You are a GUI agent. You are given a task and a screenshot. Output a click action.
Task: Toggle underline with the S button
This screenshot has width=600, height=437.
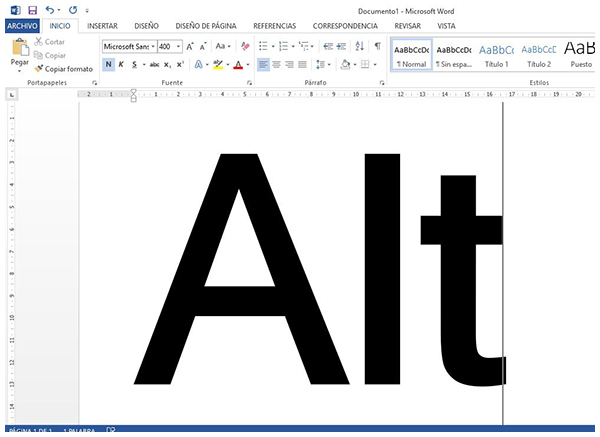[134, 64]
